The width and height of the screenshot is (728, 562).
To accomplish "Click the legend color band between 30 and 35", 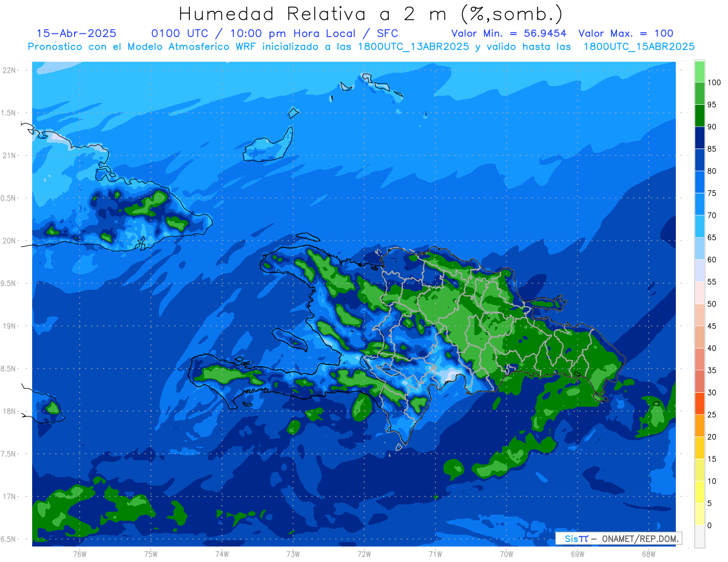I will (699, 381).
